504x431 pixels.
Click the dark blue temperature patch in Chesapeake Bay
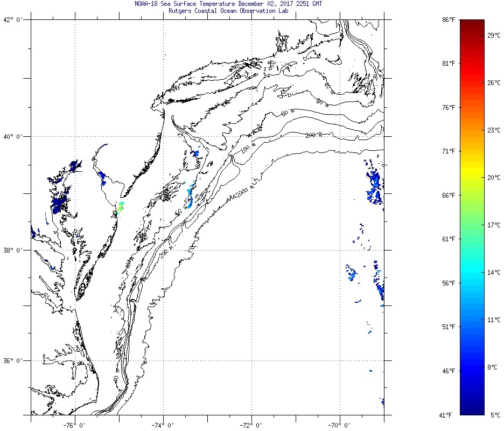pyautogui.click(x=59, y=203)
